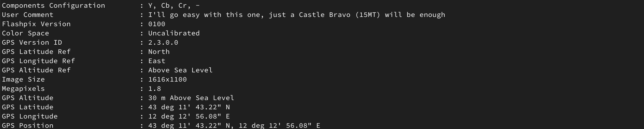644x129 pixels.
Task: Click the "Components Configuration" label
Action: (53, 6)
